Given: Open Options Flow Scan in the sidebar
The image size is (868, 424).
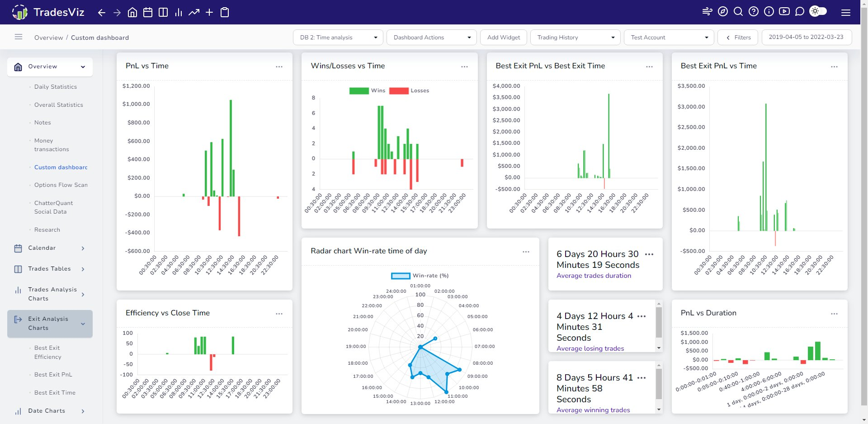Looking at the screenshot, I should 61,185.
